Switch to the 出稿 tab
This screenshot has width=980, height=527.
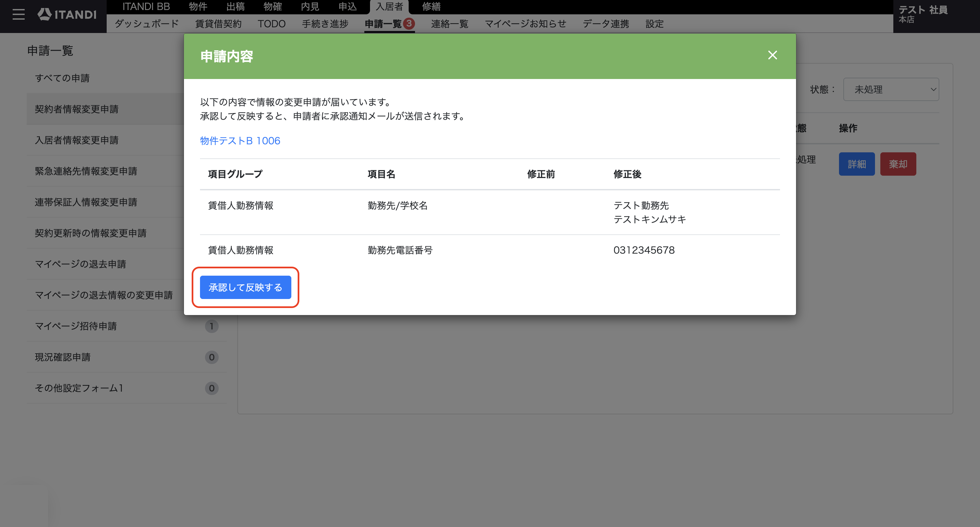pyautogui.click(x=235, y=7)
